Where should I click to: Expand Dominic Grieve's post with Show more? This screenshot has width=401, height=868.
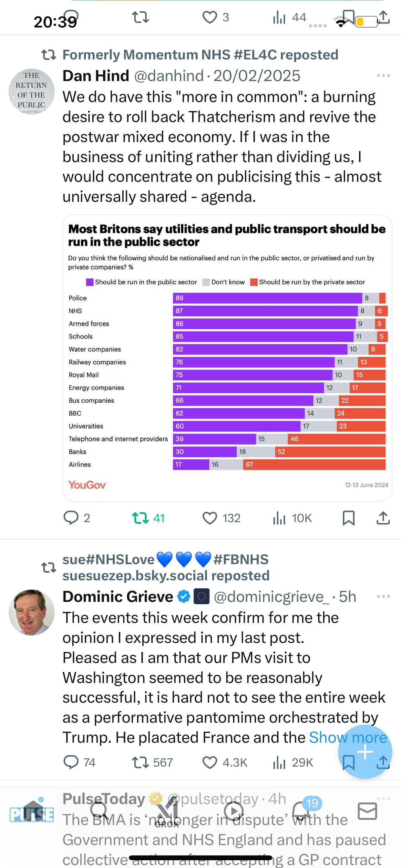coord(348,738)
